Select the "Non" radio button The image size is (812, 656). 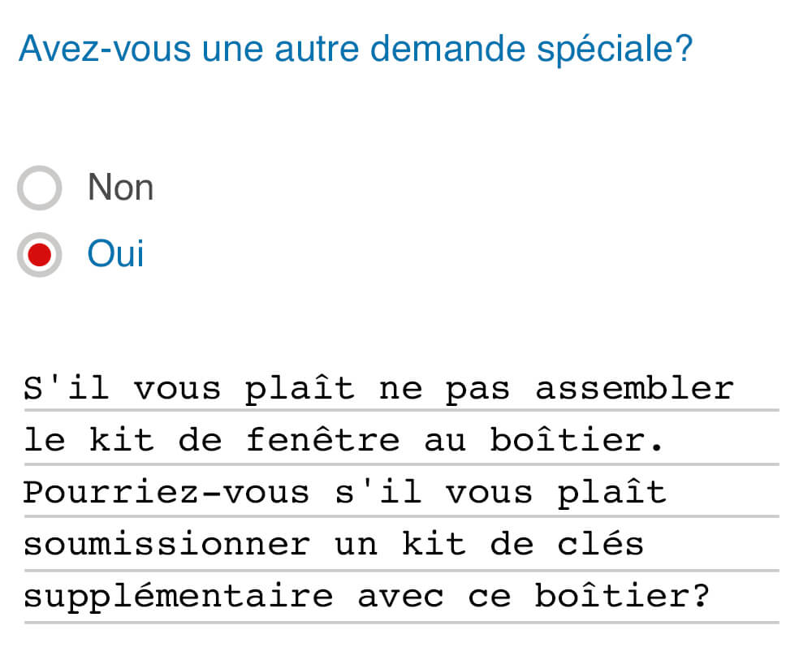pyautogui.click(x=39, y=188)
